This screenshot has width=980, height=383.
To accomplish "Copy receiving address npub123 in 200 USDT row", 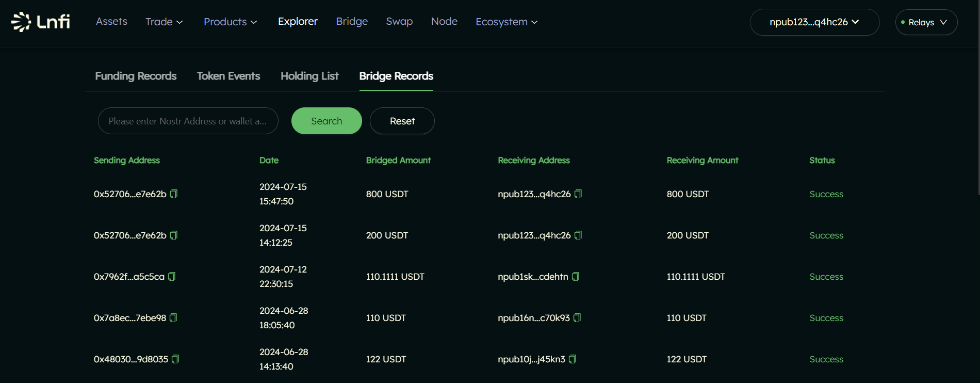I will click(x=578, y=235).
